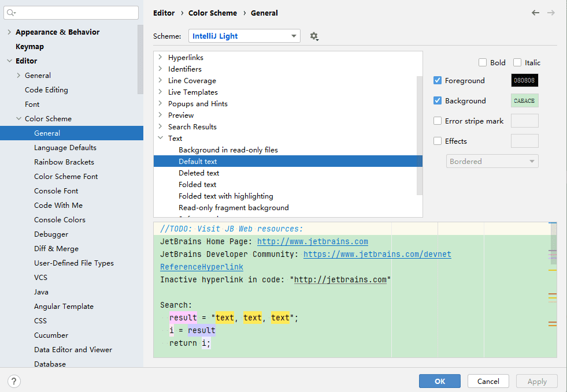
Task: Enable the Bold checkbox
Action: (x=483, y=63)
